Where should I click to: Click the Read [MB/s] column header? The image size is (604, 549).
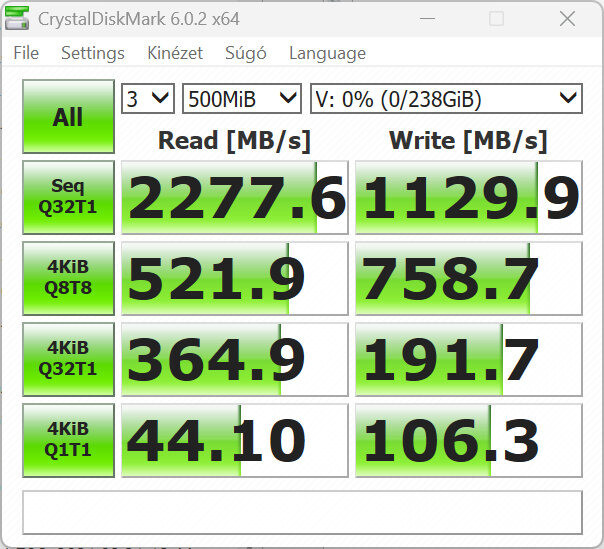click(x=234, y=141)
